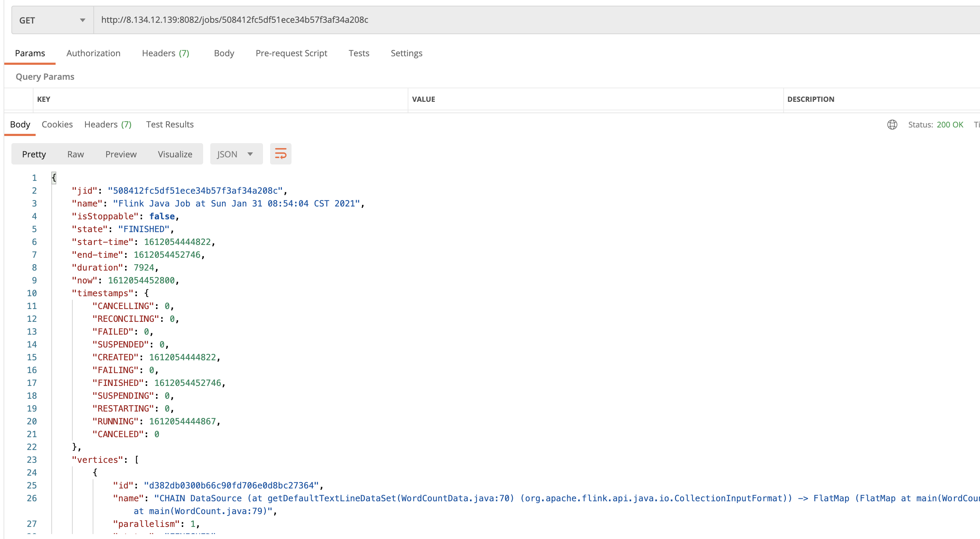This screenshot has width=980, height=539.
Task: Select the Authorization tab
Action: [x=92, y=53]
